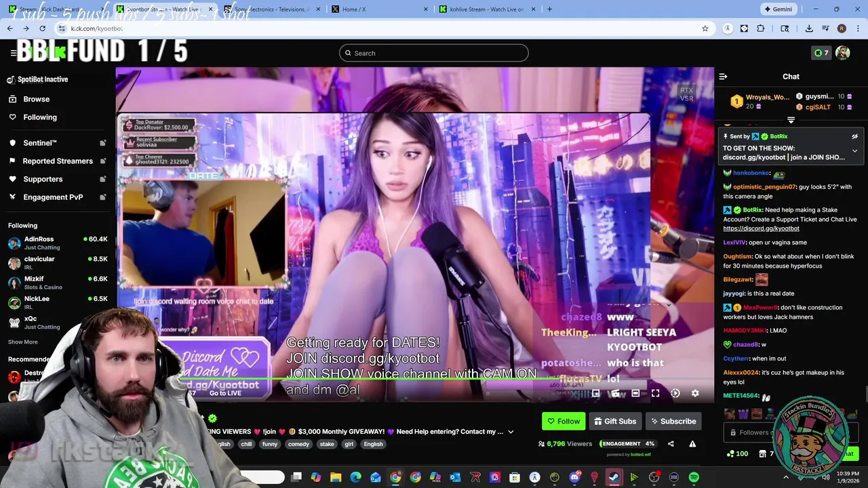
Task: Open File Explorer from the taskbar
Action: (x=336, y=477)
